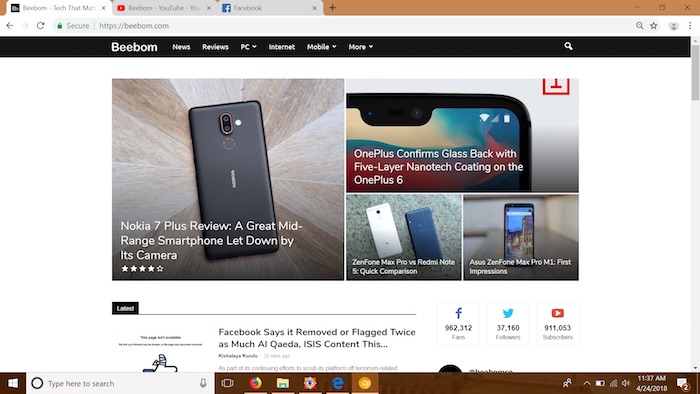The image size is (700, 394).
Task: Expand the PC dropdown menu
Action: (x=249, y=47)
